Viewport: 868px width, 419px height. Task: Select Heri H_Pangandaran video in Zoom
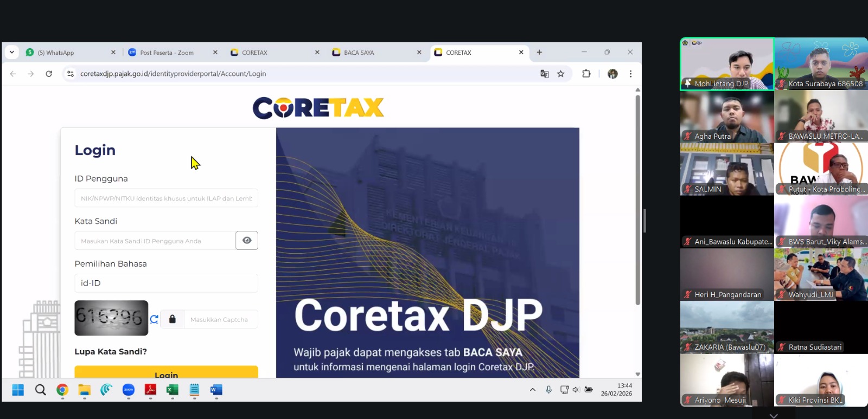[727, 274]
